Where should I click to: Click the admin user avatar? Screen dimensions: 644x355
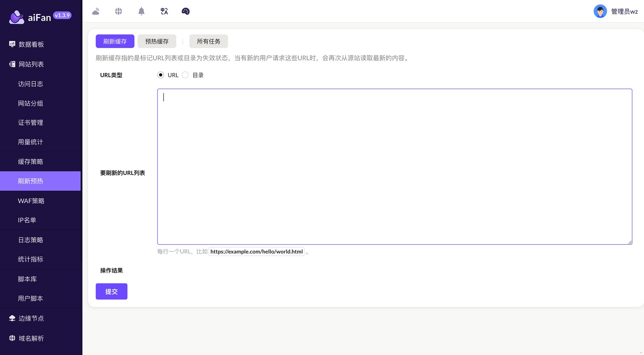coord(600,11)
